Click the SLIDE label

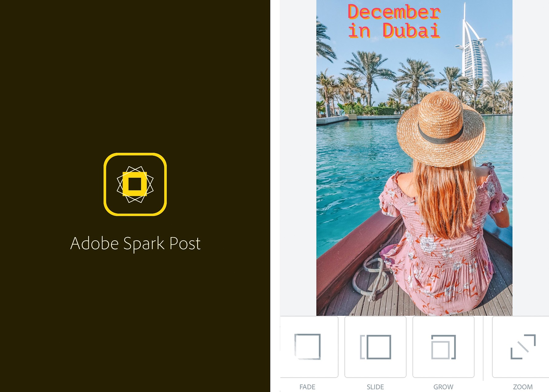click(x=375, y=387)
